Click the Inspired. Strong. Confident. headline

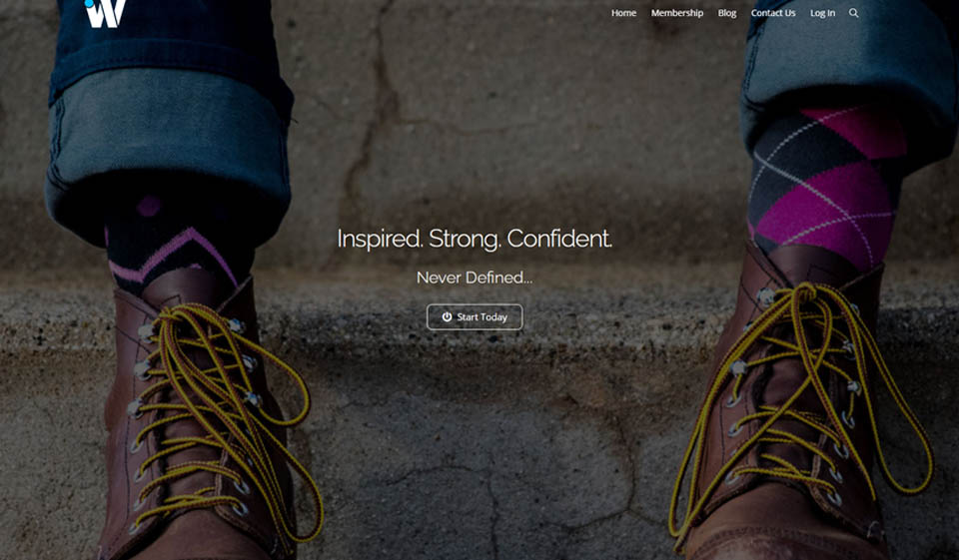point(475,239)
